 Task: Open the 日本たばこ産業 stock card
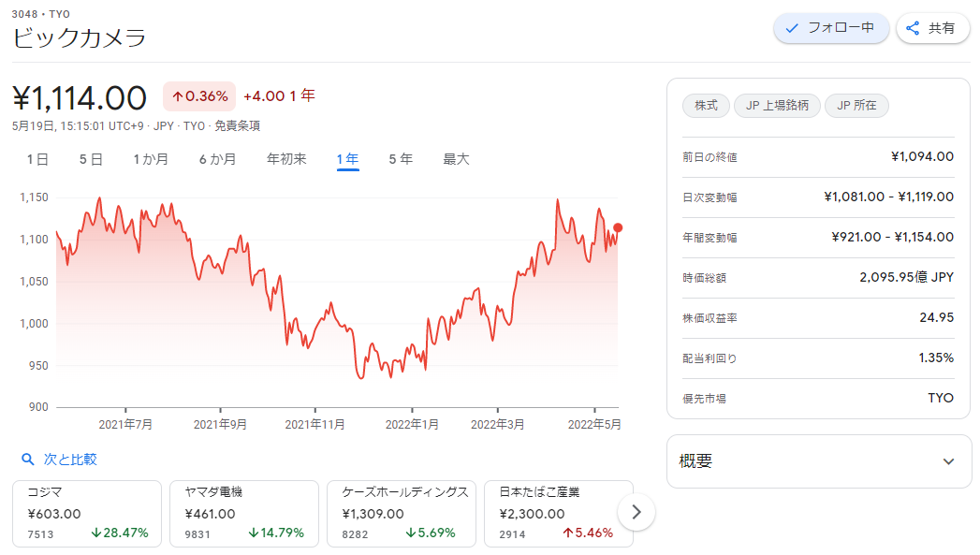559,514
